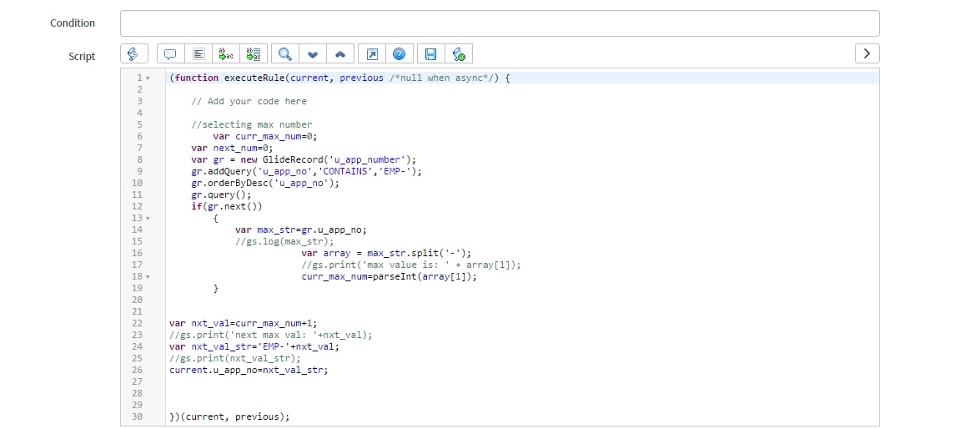Click the Format Code icon
The height and width of the screenshot is (429, 980).
199,53
